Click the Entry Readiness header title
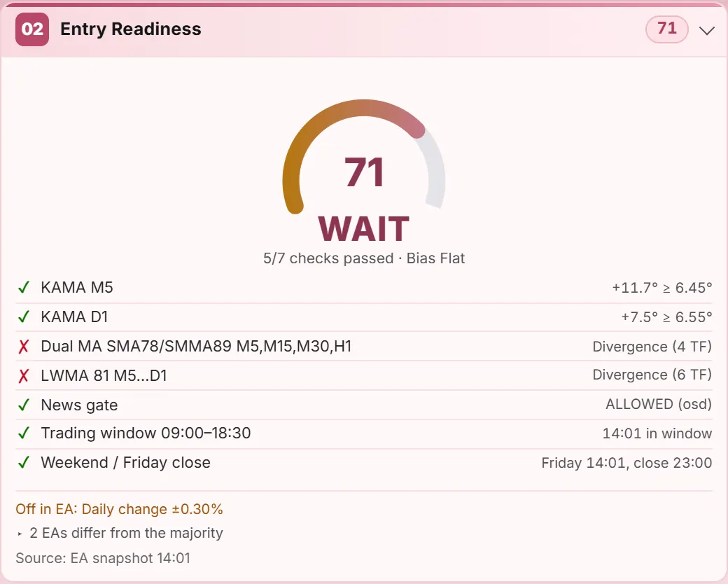Screen dimensions: 728x584 tap(131, 29)
